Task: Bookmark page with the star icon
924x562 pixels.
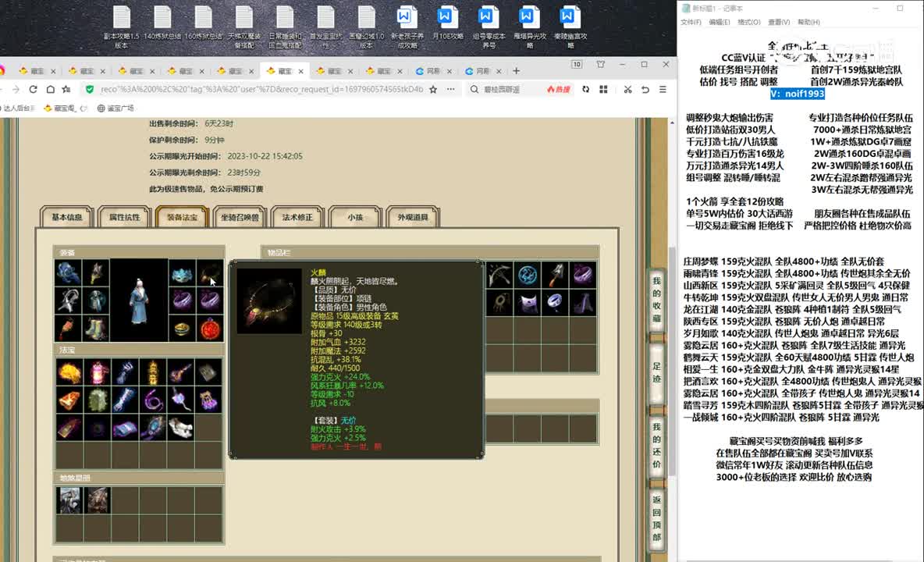Action: click(433, 89)
